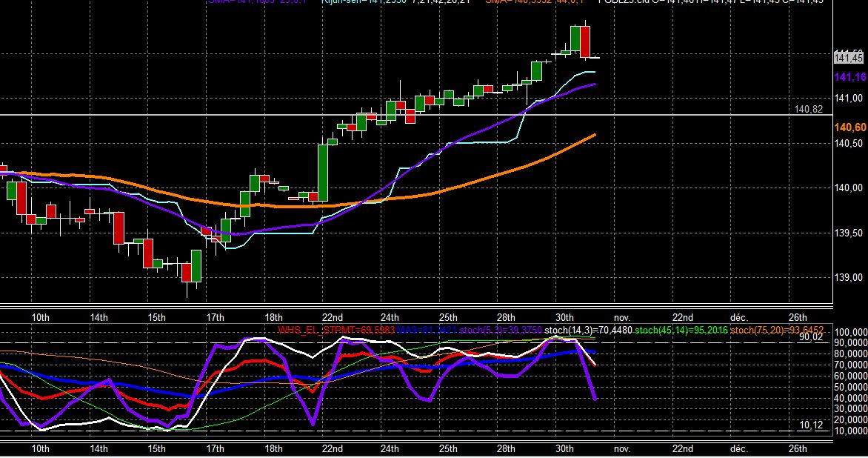This screenshot has height=458, width=868.
Task: Click 15th on the price chart date axis
Action: (157, 317)
